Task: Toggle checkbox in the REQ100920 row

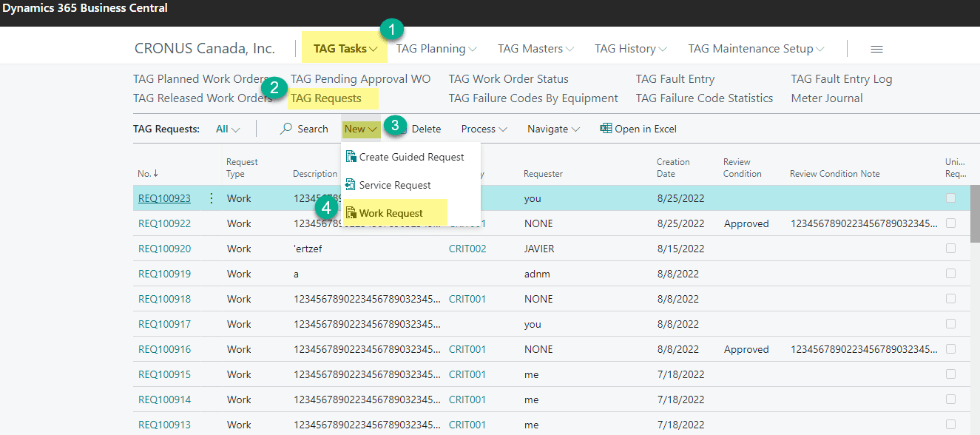Action: click(x=950, y=249)
